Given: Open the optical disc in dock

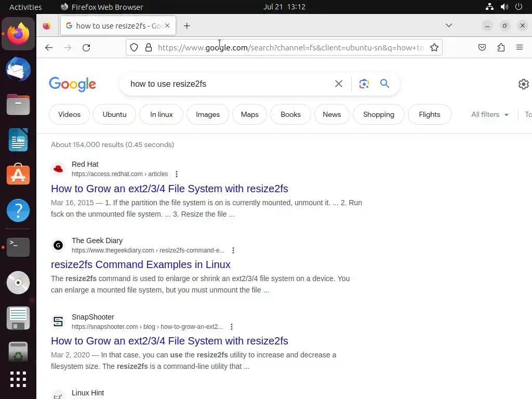Looking at the screenshot, I should click(18, 283).
